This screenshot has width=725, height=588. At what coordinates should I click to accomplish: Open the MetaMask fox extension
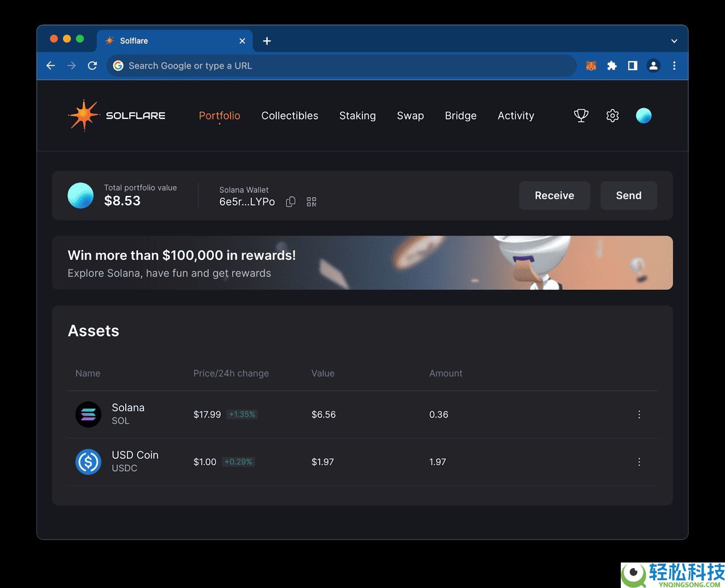[x=591, y=66]
